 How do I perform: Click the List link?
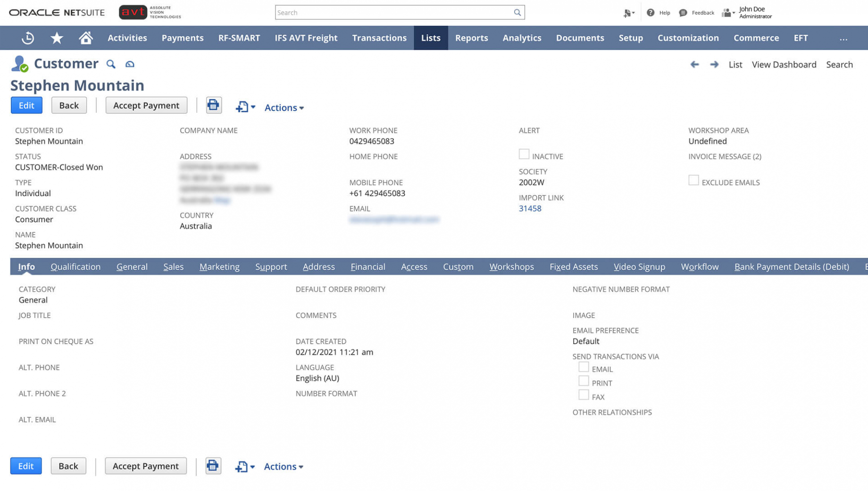pos(735,65)
